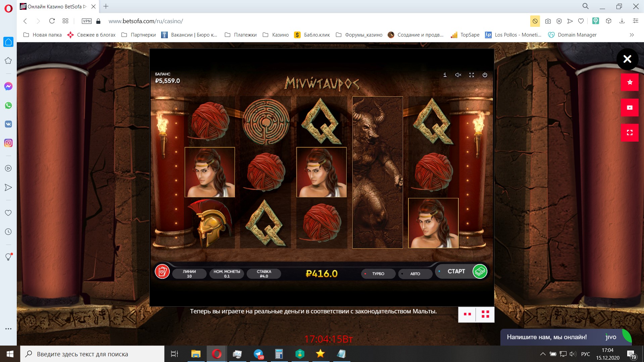Open Новая папка bookmark folder
This screenshot has width=644, height=362.
point(43,35)
